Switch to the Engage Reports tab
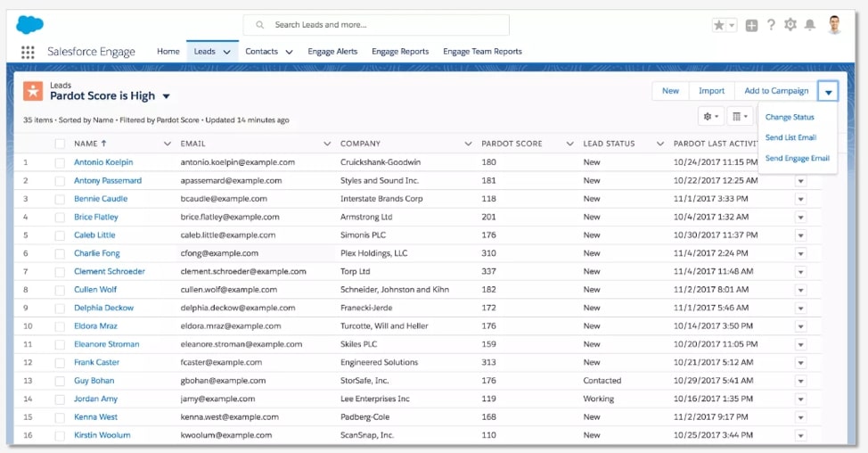This screenshot has height=453, width=868. pos(400,52)
